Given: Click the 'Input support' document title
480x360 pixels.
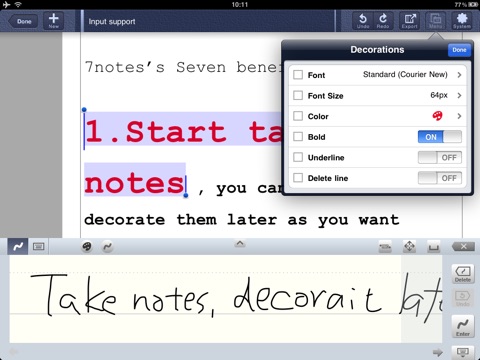Looking at the screenshot, I should [112, 22].
